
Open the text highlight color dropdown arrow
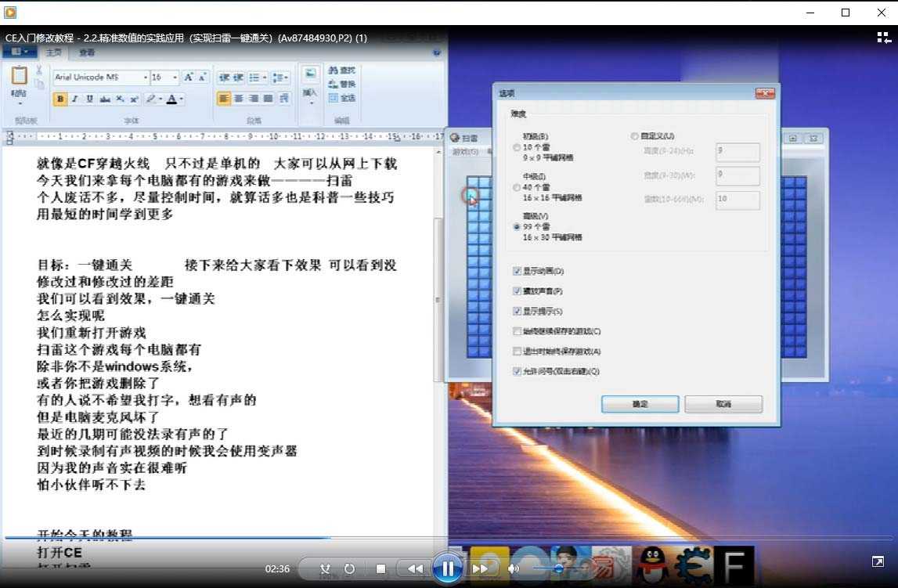pyautogui.click(x=160, y=99)
